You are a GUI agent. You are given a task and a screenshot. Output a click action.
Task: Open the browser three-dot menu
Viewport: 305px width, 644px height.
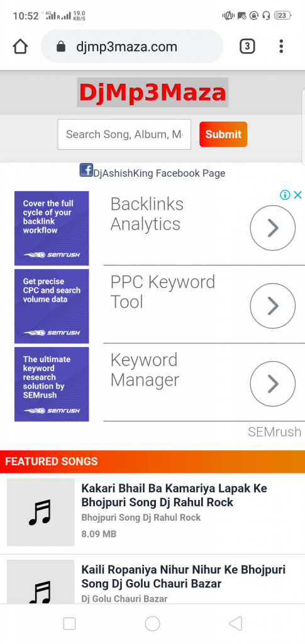tap(281, 47)
